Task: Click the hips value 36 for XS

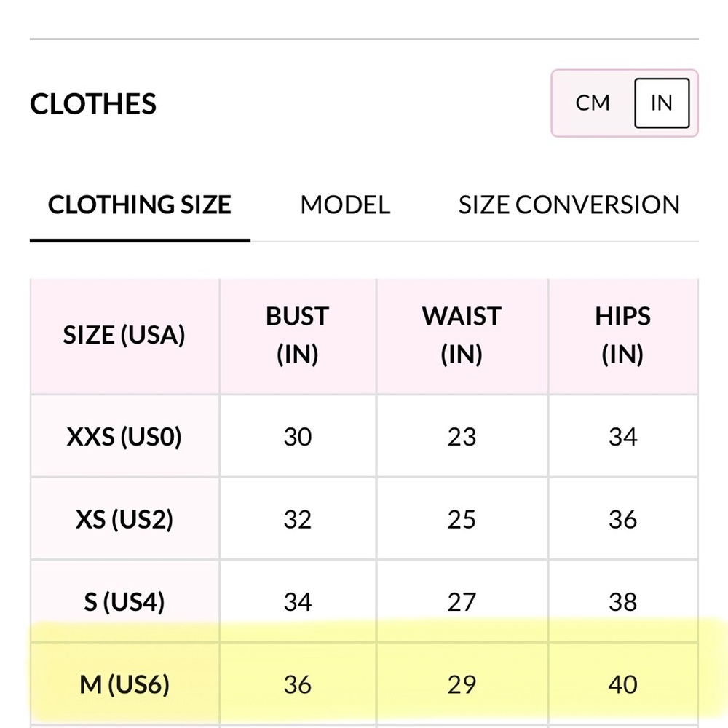Action: 623,520
